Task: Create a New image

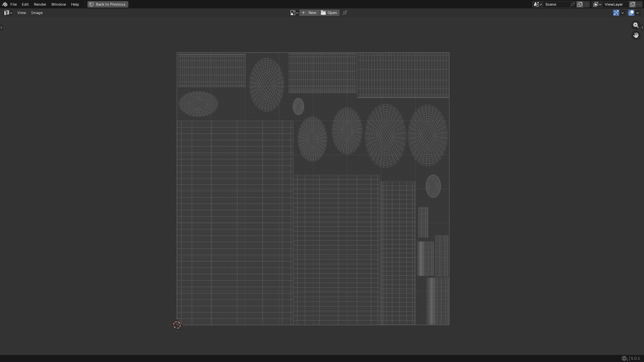Action: click(x=309, y=13)
